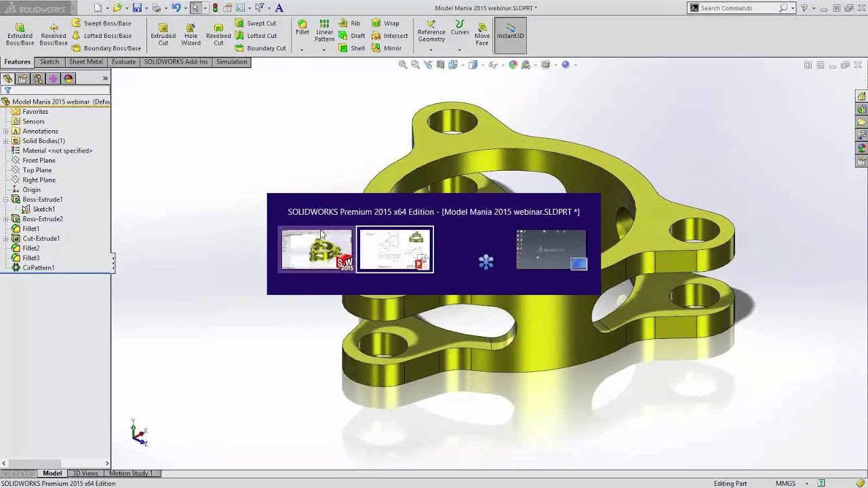Click the Zoom to Fit icon
The image size is (868, 488).
(x=403, y=64)
